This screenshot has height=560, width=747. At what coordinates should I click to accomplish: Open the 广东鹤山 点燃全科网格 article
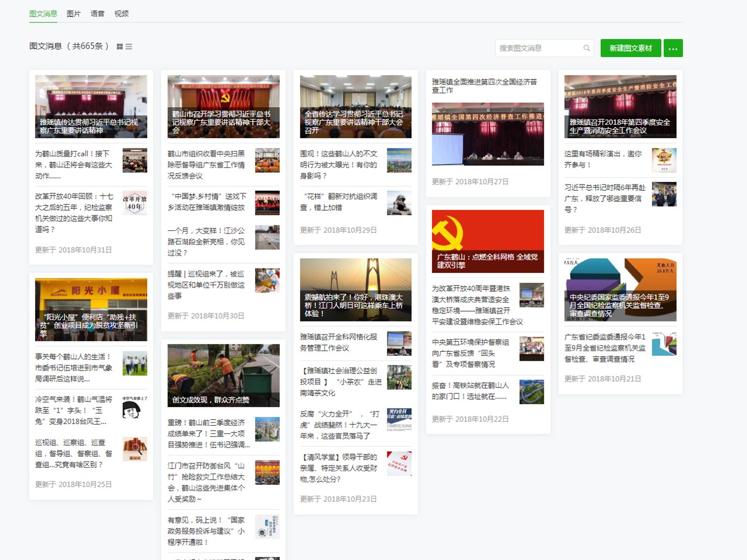coord(488,240)
